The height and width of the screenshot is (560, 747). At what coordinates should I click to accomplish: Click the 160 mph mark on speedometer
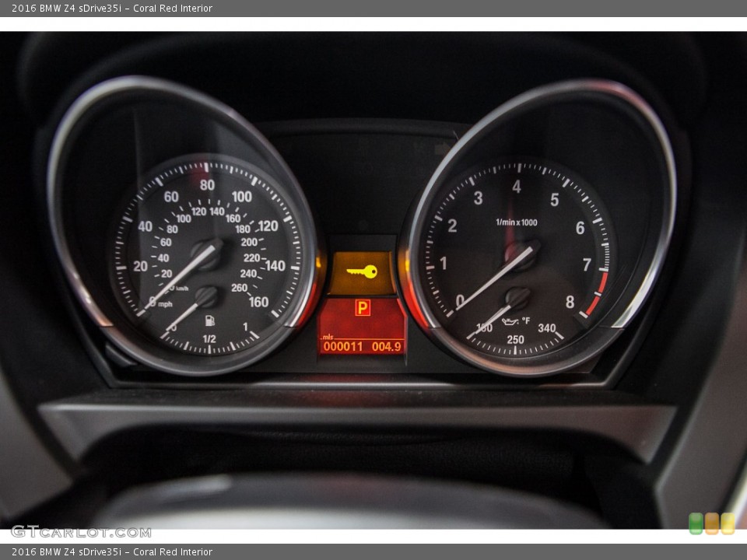tap(258, 302)
